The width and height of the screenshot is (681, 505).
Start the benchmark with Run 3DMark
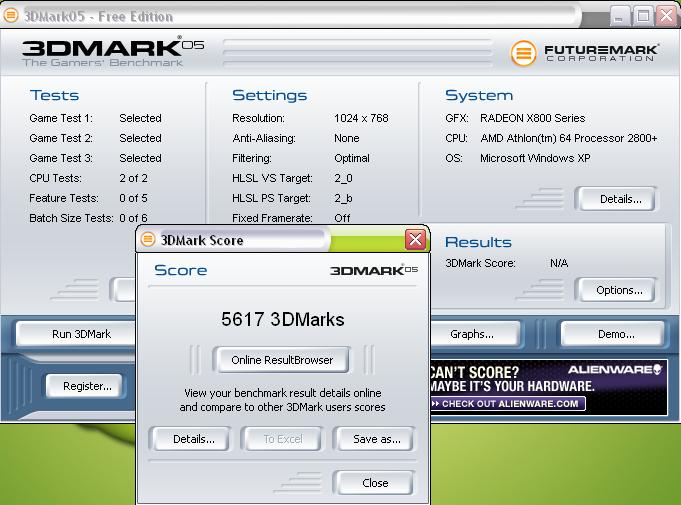[76, 334]
